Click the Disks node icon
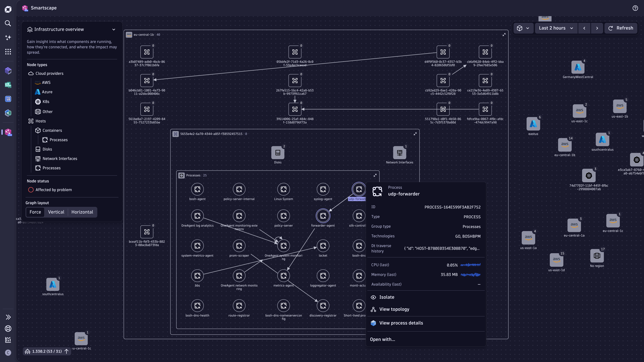The image size is (644, 362). [278, 153]
